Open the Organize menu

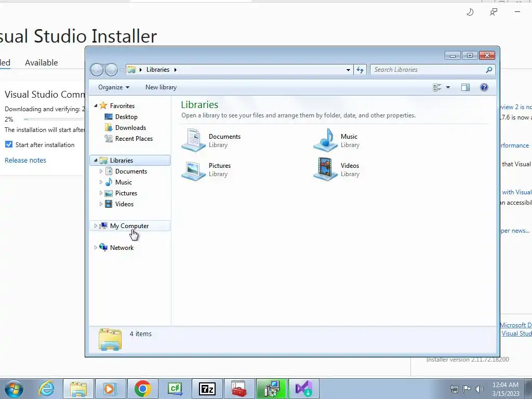[114, 87]
